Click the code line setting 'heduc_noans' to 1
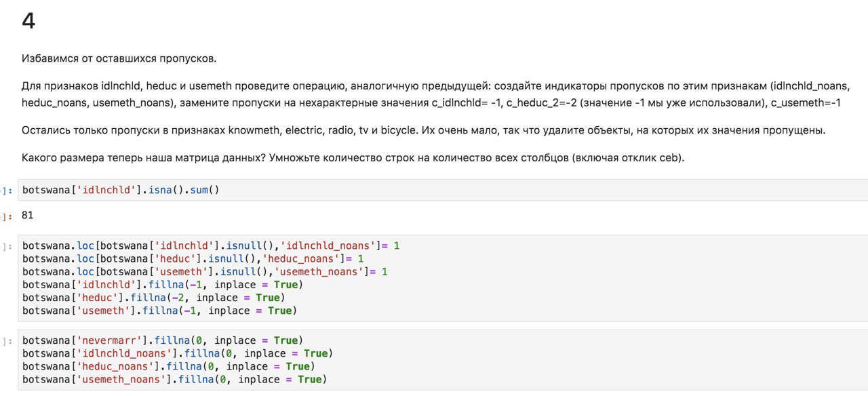Screen dimensions: 868x396 (193, 258)
